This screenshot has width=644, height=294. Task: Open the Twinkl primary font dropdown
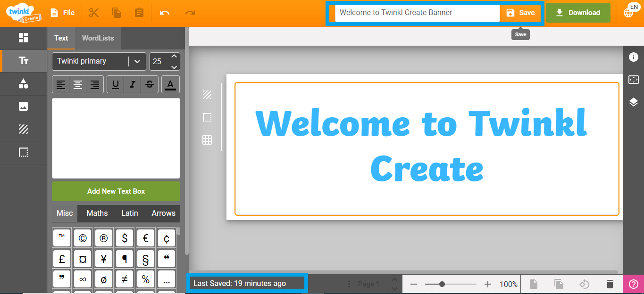(99, 61)
